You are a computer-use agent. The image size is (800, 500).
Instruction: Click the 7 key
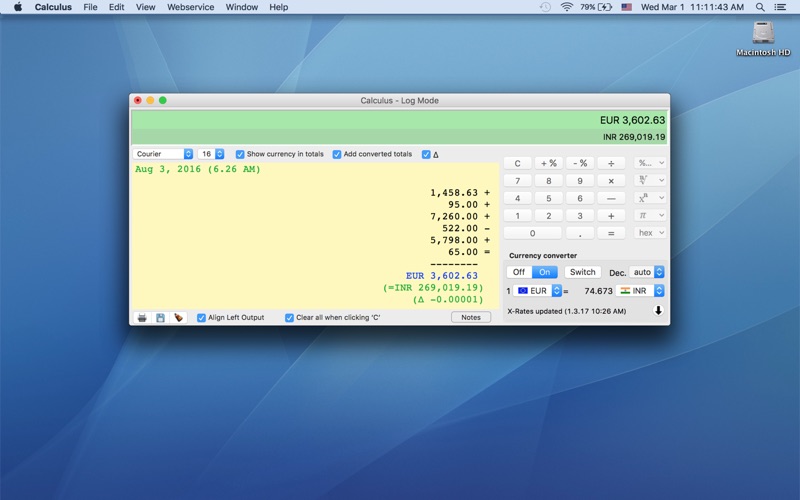click(517, 181)
